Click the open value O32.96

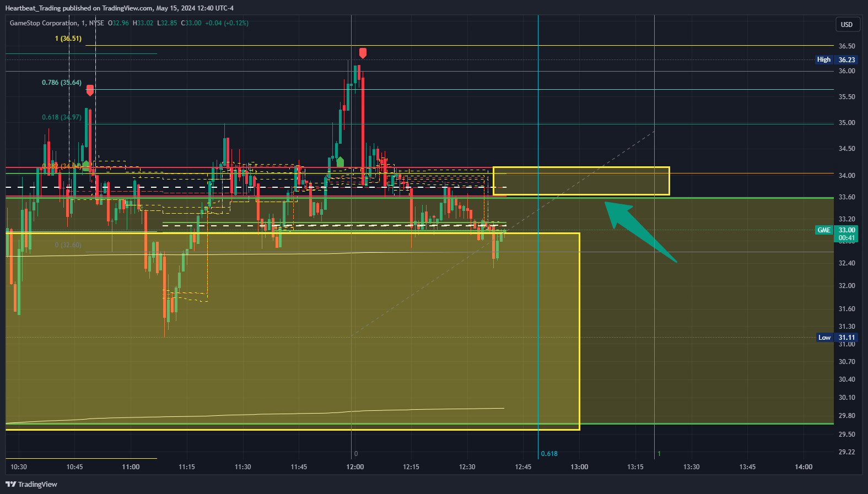click(118, 23)
